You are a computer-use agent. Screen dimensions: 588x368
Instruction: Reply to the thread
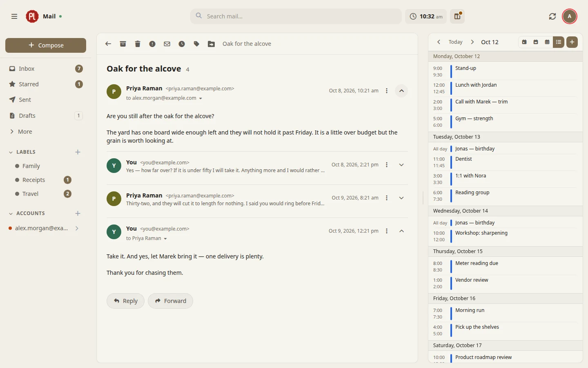tap(125, 301)
